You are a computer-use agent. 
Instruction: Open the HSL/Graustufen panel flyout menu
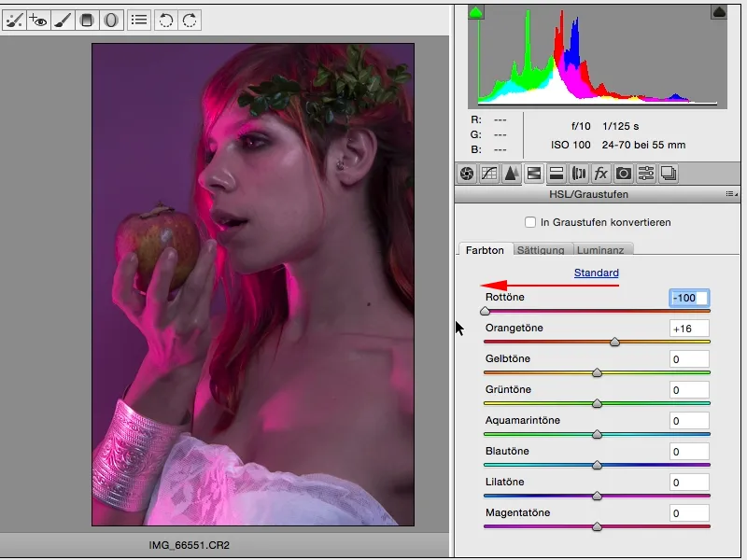pyautogui.click(x=731, y=194)
